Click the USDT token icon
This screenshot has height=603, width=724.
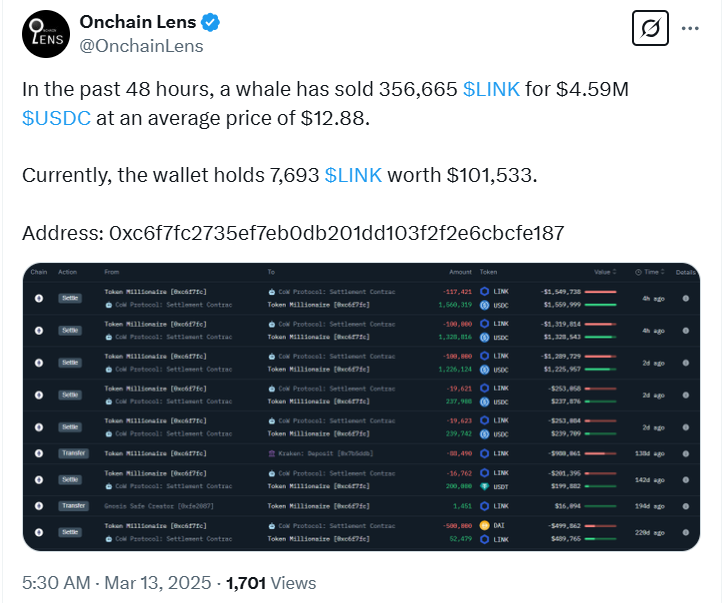485,484
